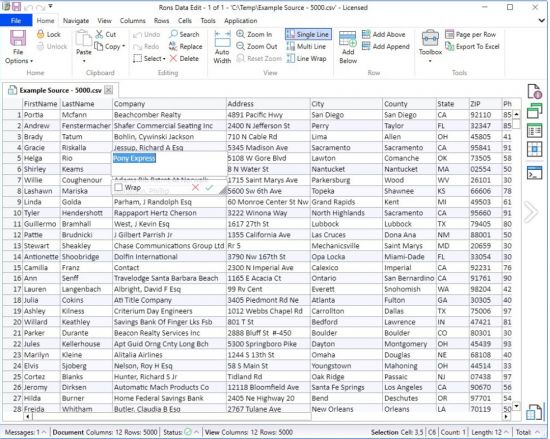Click the Zoom In magnifier icon

point(240,34)
